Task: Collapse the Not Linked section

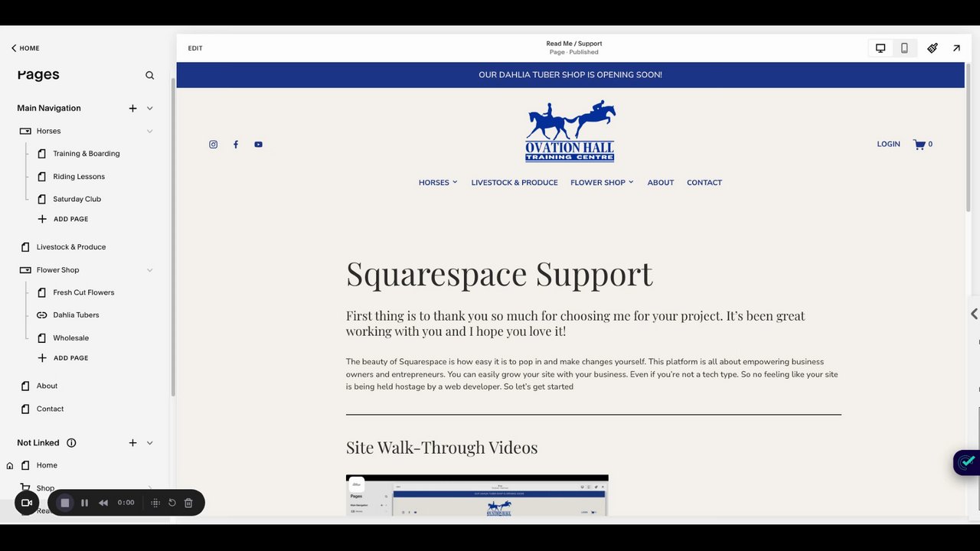Action: [x=150, y=443]
